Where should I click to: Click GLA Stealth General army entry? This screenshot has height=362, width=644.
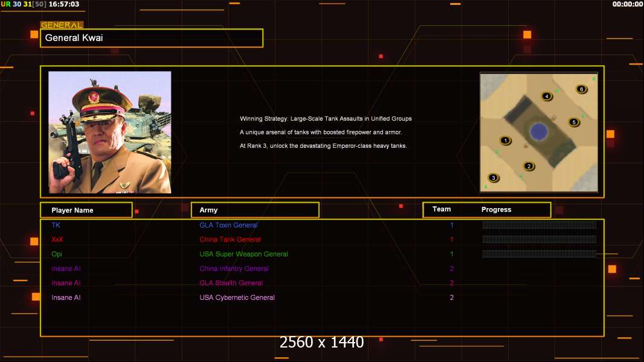[x=231, y=283]
